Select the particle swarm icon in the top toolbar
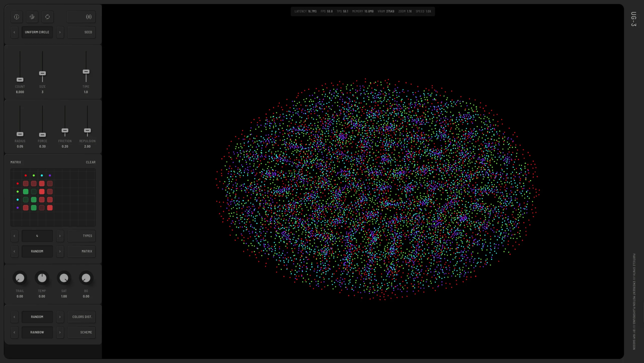Viewport: 644px width, 363px height. point(32,17)
